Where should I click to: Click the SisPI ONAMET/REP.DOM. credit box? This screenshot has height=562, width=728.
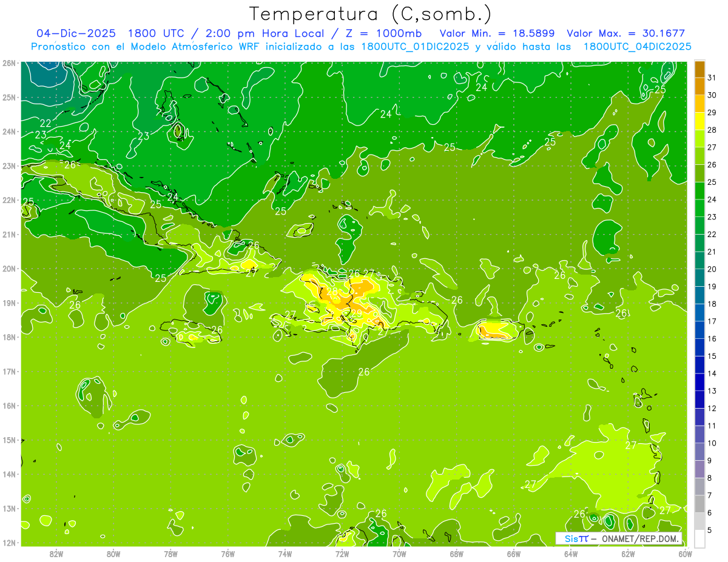coord(619,538)
